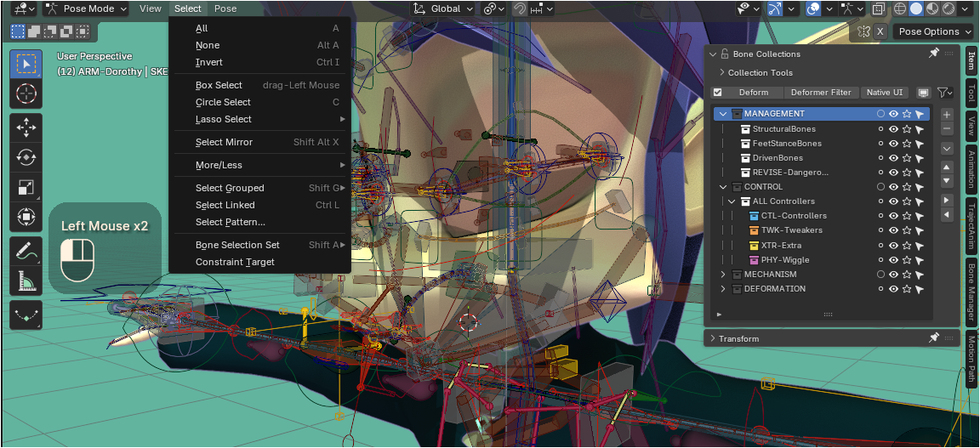Open the bone collection specials chevron menu

tap(947, 148)
